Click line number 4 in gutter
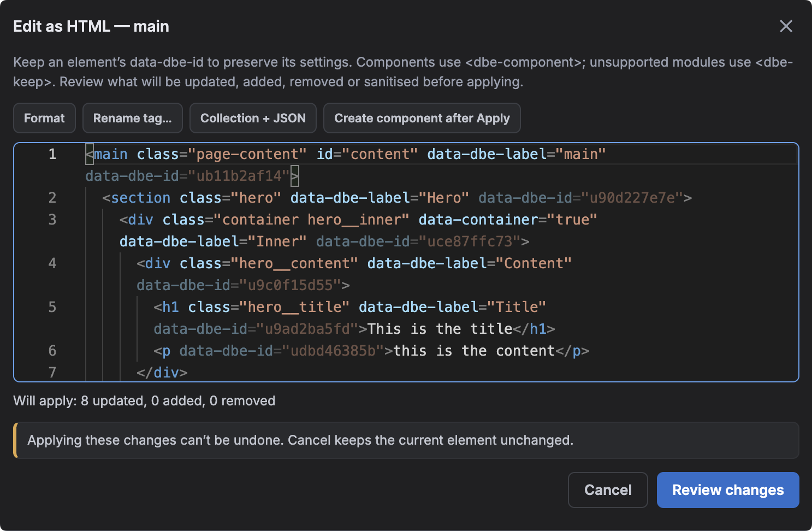This screenshot has height=531, width=812. [x=52, y=263]
